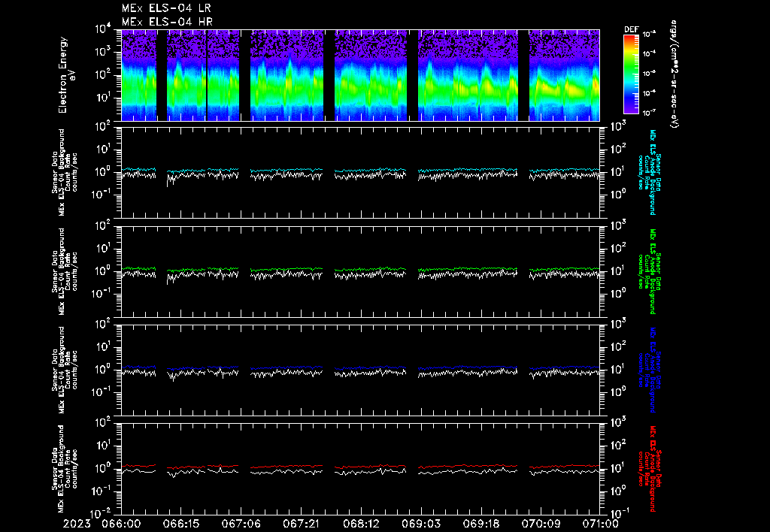Click the green background count rate plot
The width and height of the screenshot is (770, 532).
click(360, 271)
